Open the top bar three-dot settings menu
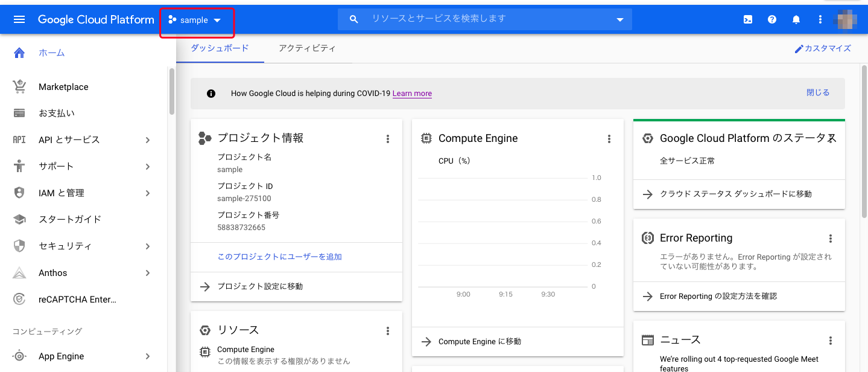The image size is (868, 372). click(820, 19)
